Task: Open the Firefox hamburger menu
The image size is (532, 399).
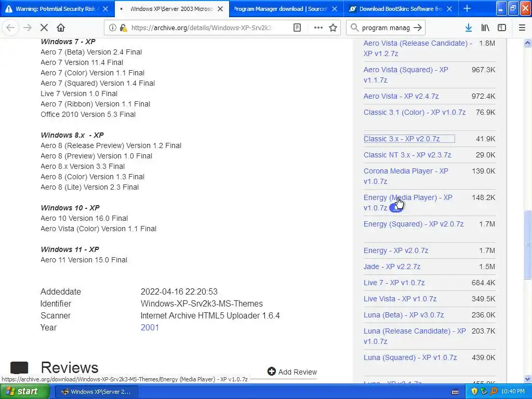Action: click(x=522, y=28)
